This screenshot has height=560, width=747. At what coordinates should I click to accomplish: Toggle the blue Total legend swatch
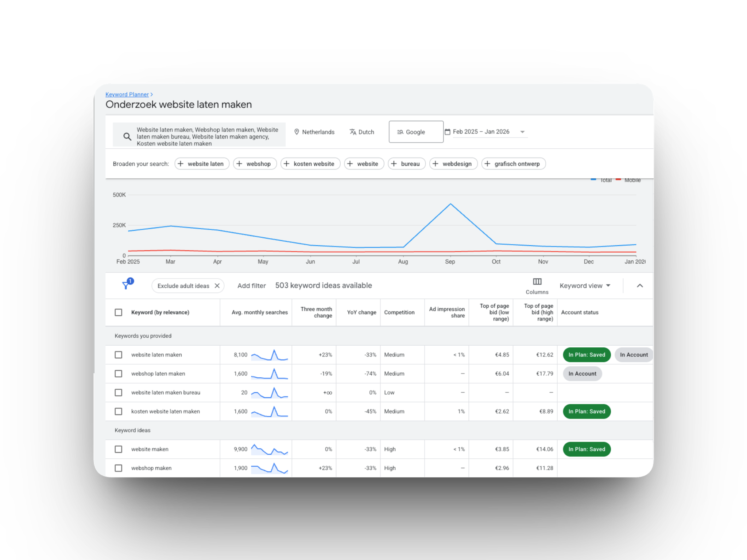(x=593, y=179)
